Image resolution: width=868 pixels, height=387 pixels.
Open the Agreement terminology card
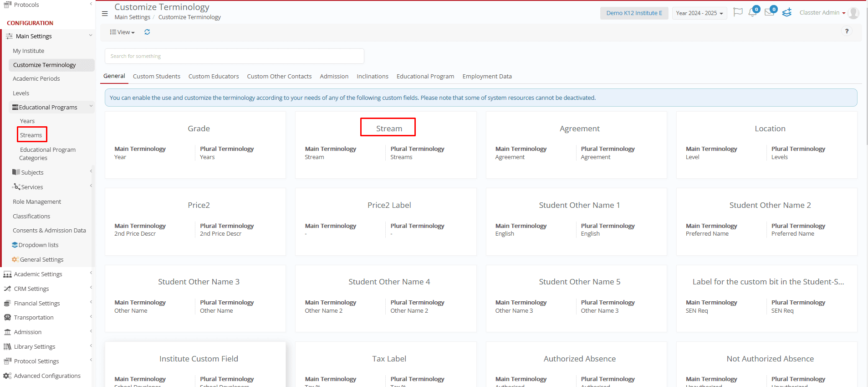click(576, 145)
